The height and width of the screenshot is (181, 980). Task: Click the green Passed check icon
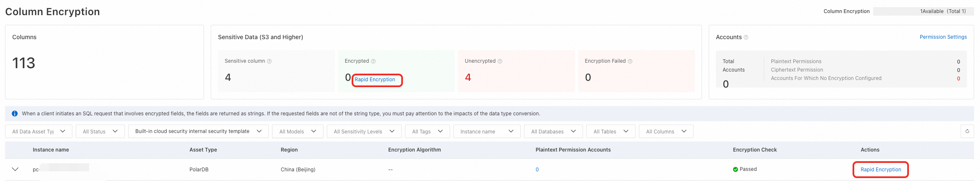(735, 170)
